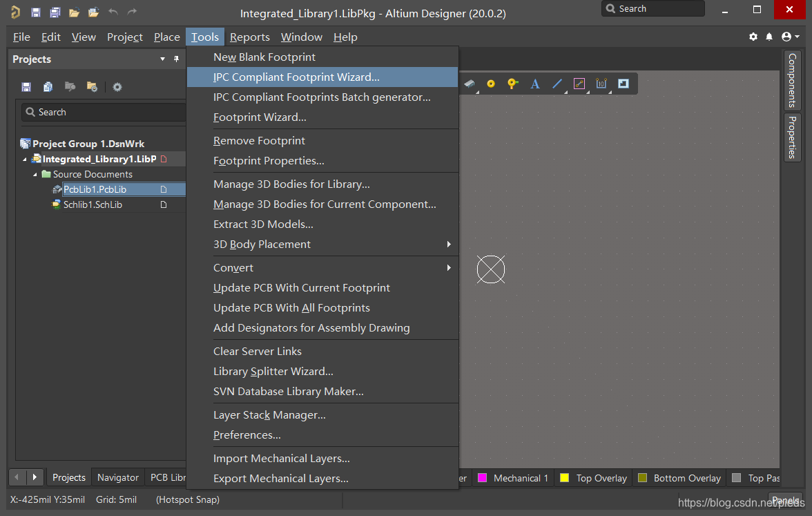Open Projects panel settings gear icon
This screenshot has height=516, width=812.
pyautogui.click(x=117, y=87)
